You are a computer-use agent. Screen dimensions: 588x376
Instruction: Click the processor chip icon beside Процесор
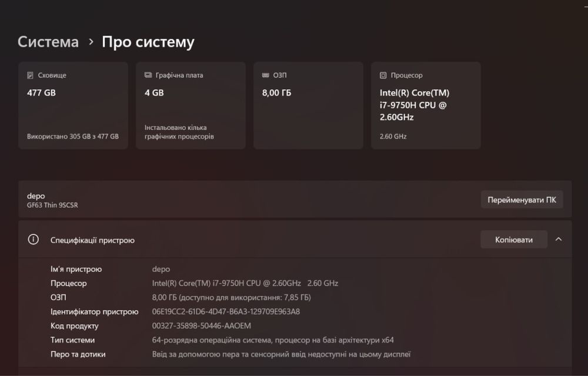(x=383, y=75)
